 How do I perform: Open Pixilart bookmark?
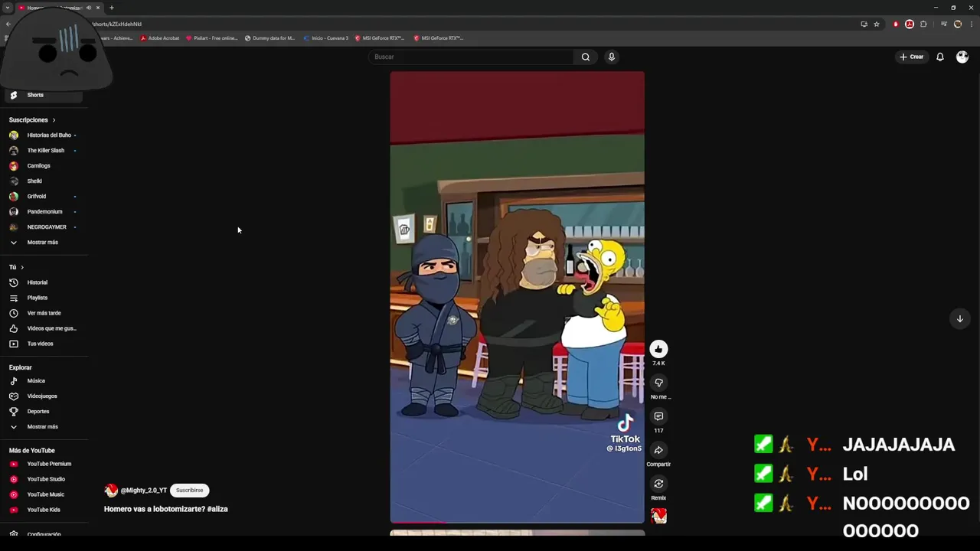coord(212,37)
